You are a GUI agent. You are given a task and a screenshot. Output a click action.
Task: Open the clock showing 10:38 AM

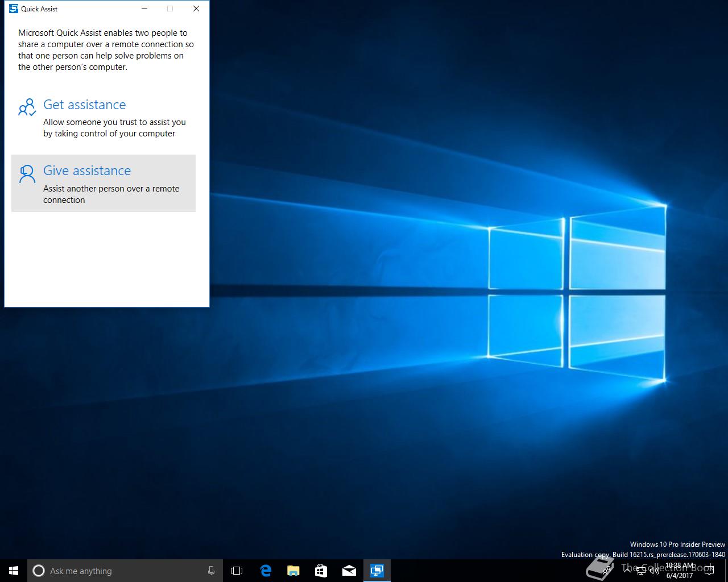pyautogui.click(x=680, y=571)
